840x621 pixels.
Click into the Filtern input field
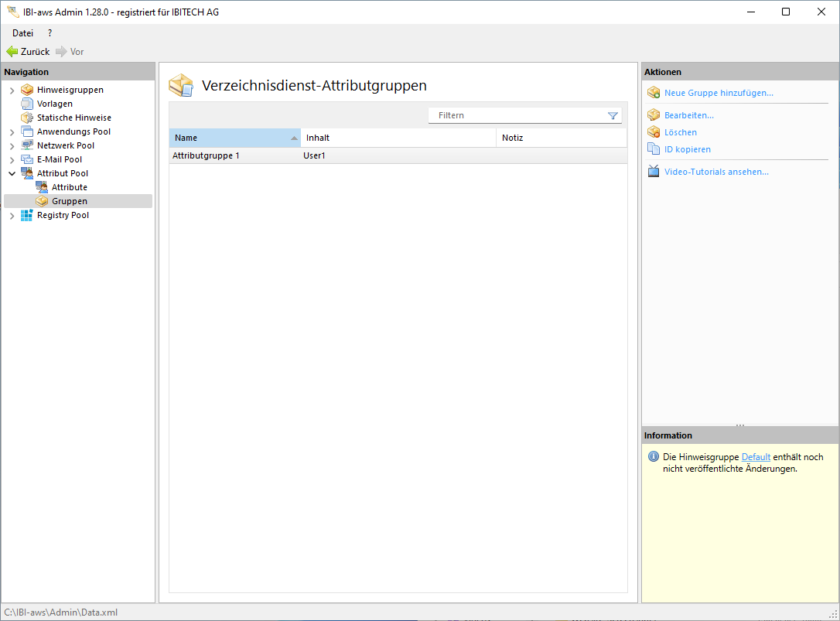point(518,115)
